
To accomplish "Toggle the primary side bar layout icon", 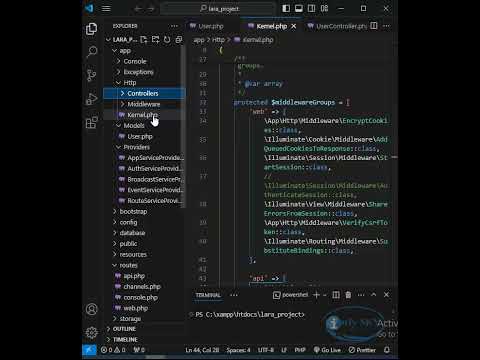I will 286,8.
